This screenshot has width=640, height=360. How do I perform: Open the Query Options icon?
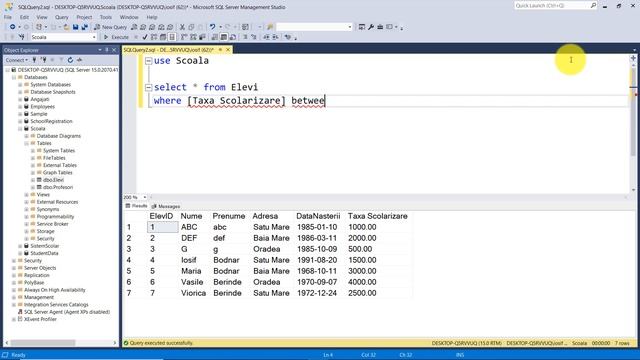pyautogui.click(x=163, y=37)
